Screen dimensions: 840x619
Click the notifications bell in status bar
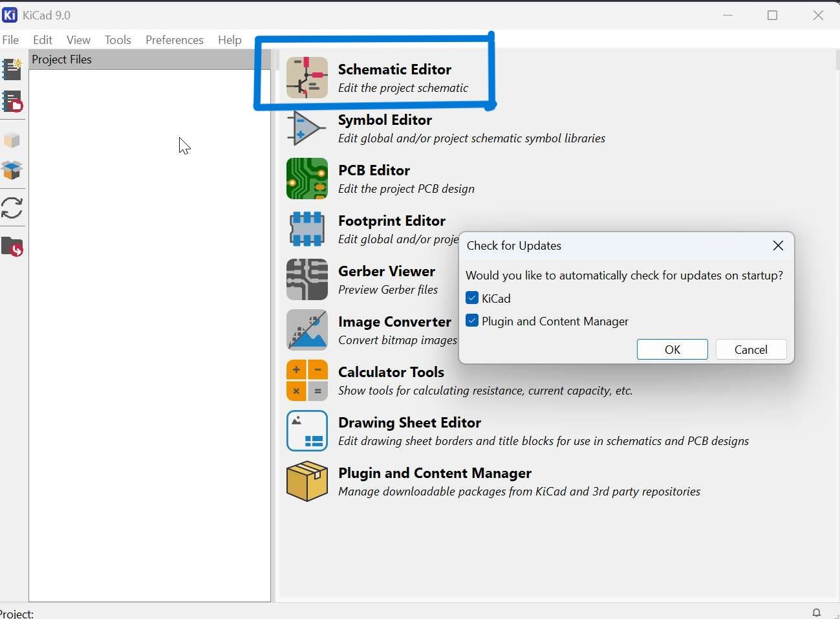pyautogui.click(x=817, y=613)
